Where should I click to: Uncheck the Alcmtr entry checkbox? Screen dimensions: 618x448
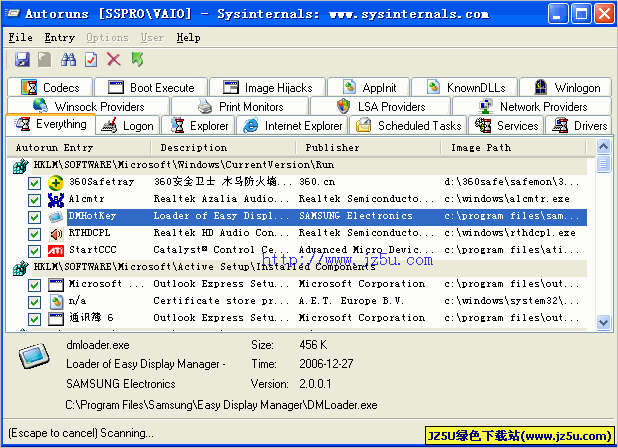tap(34, 200)
